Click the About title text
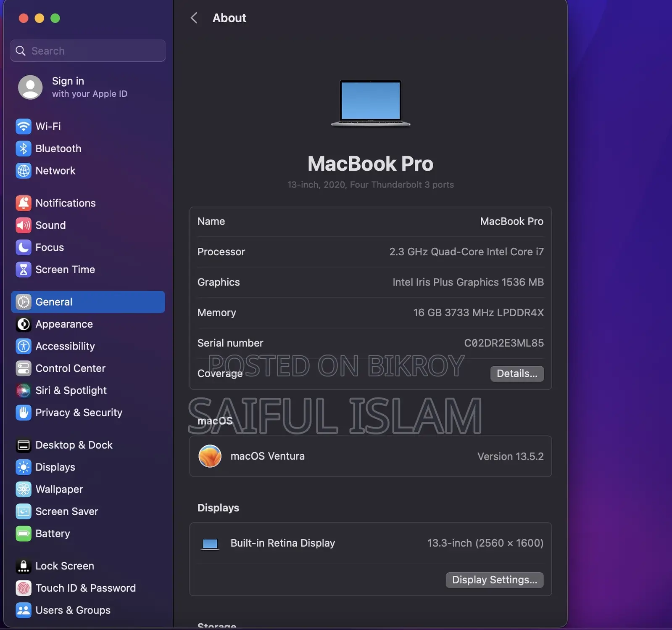672x630 pixels. coord(229,18)
